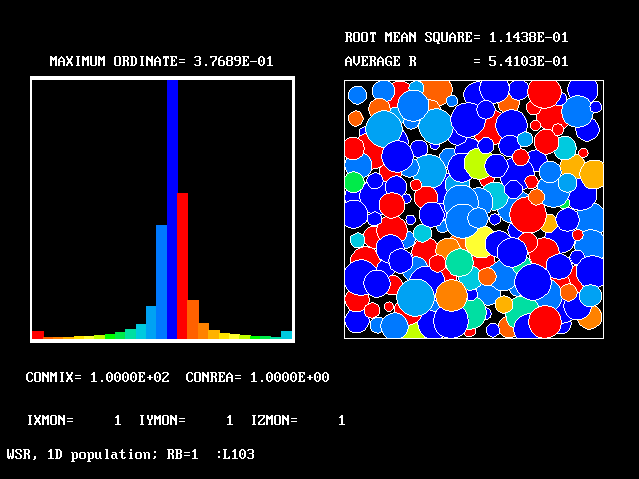Click the yellow circle in the particle plot
The width and height of the screenshot is (639, 479).
479,241
